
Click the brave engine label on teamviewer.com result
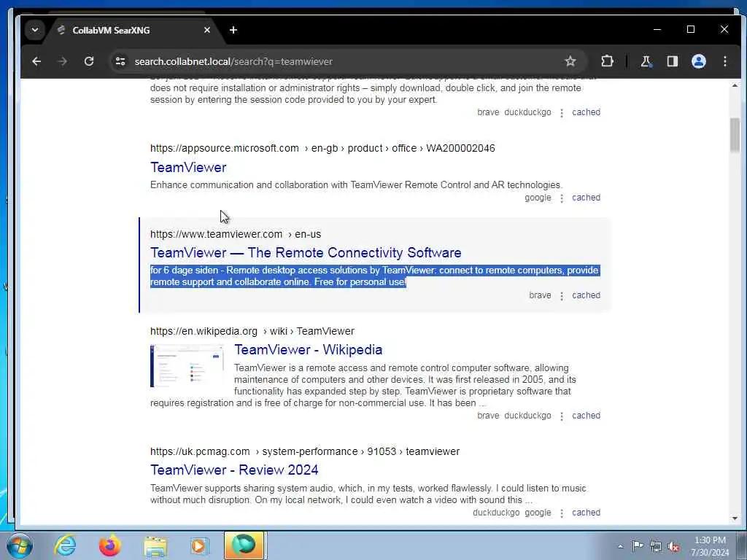pyautogui.click(x=540, y=295)
